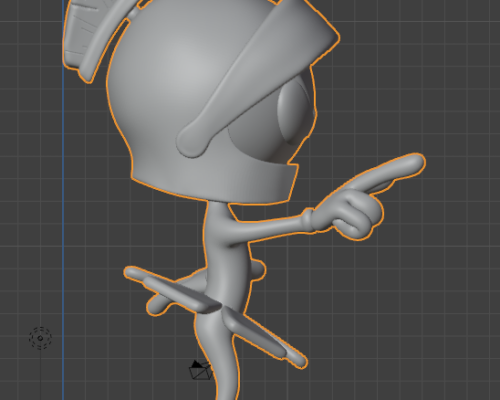
Task: Select the camera object near the legs
Action: [x=201, y=370]
